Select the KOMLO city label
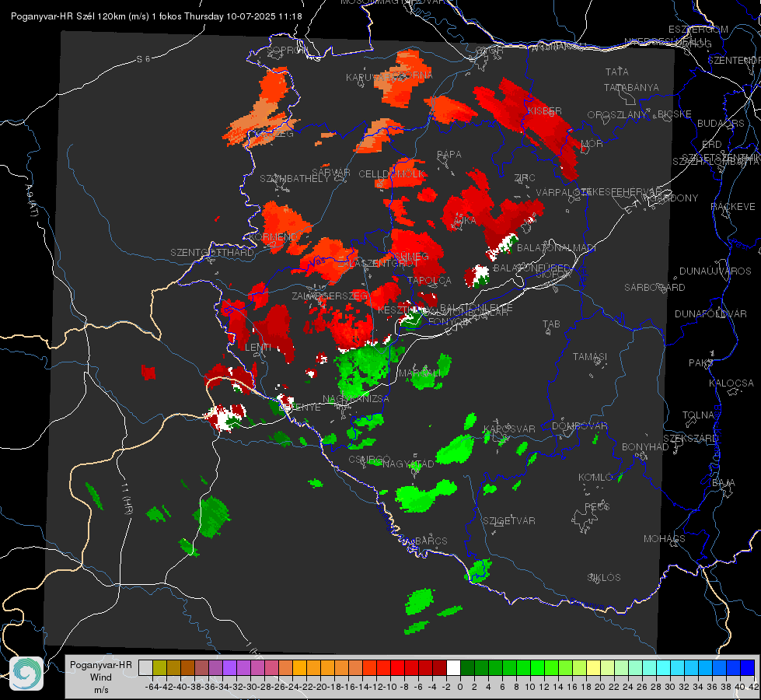This screenshot has width=761, height=700. pyautogui.click(x=595, y=478)
